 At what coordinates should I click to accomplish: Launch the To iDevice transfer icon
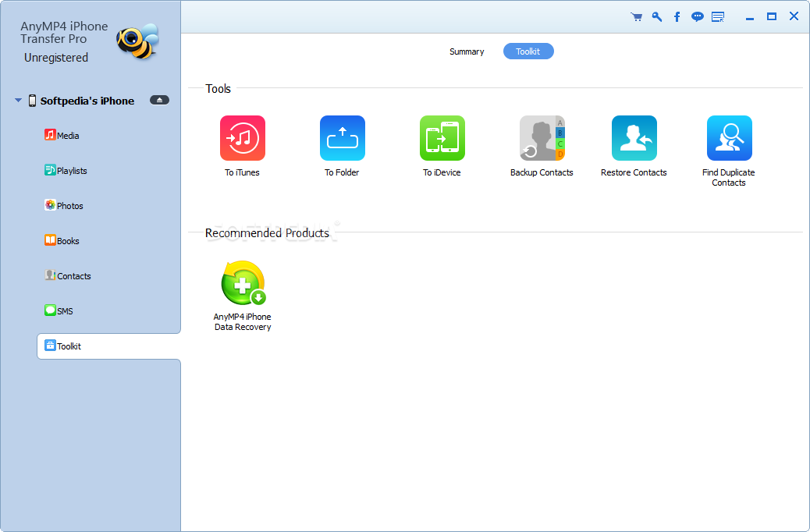point(442,138)
